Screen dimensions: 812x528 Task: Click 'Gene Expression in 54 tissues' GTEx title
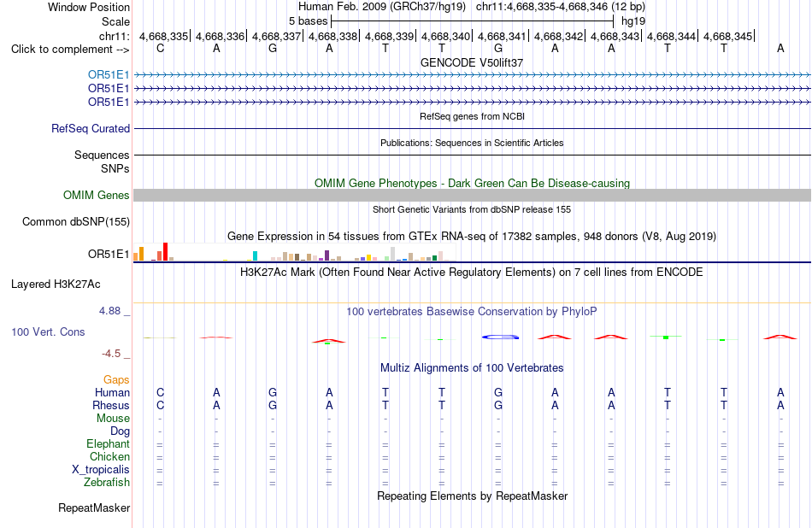pos(472,237)
